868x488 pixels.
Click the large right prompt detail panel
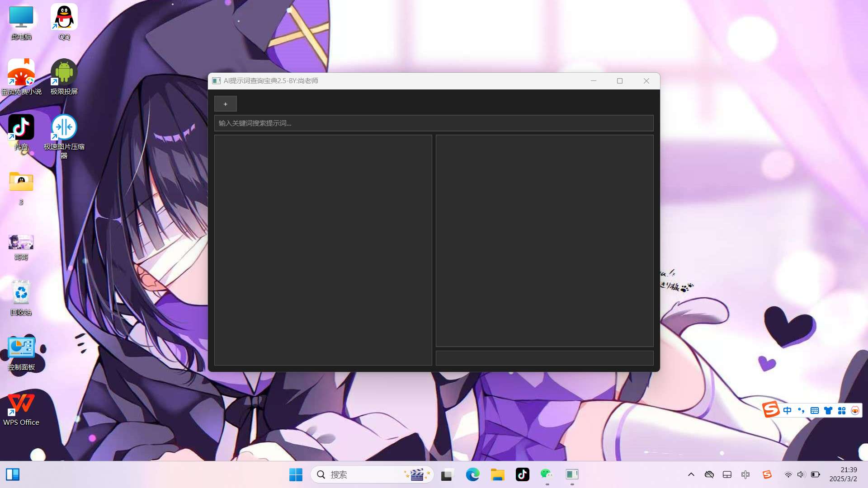click(544, 240)
